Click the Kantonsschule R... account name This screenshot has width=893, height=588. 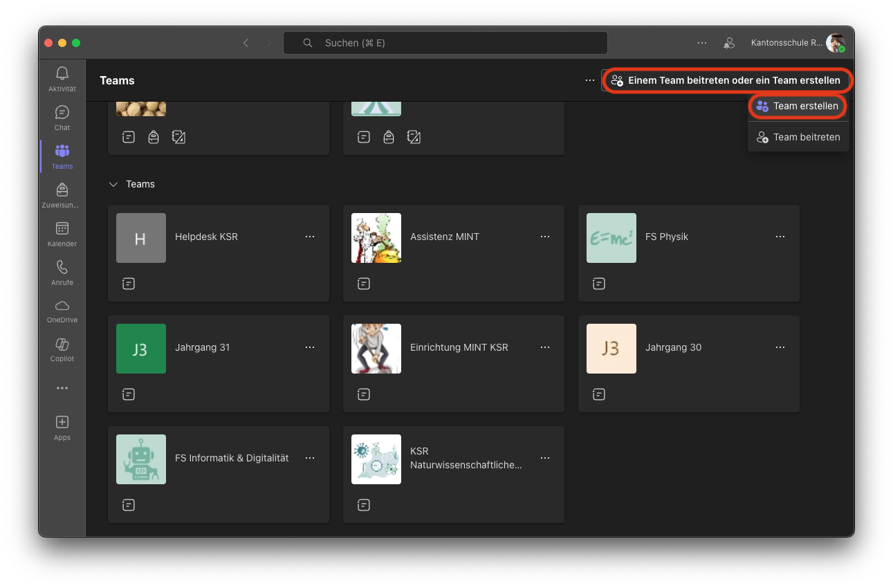click(x=786, y=43)
